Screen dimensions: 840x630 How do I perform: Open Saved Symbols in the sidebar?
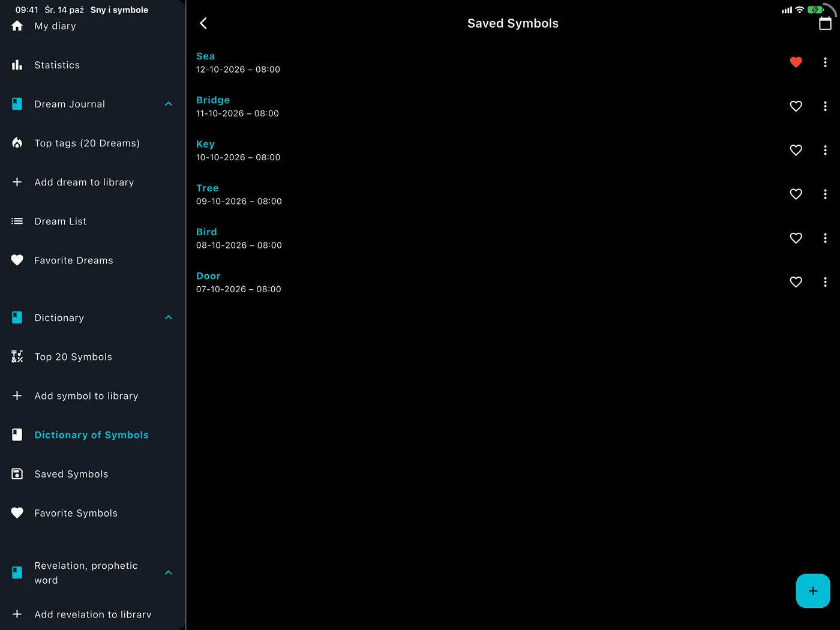click(x=92, y=474)
